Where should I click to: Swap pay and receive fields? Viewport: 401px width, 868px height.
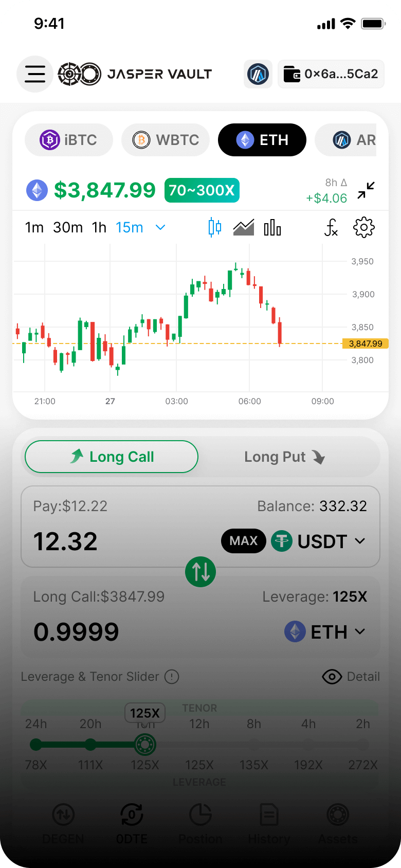tap(200, 572)
